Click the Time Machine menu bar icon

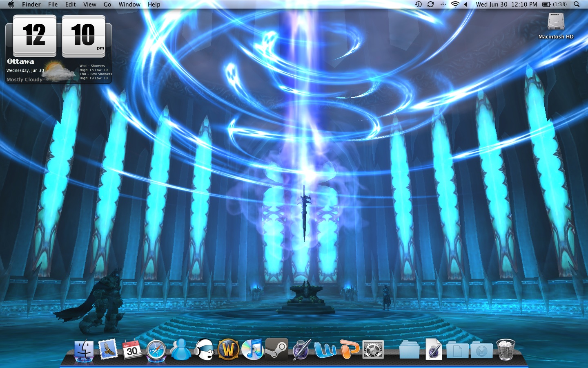click(419, 4)
